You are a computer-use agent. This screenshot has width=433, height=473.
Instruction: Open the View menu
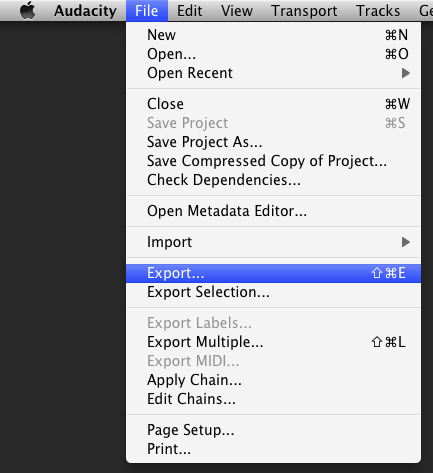(x=237, y=11)
